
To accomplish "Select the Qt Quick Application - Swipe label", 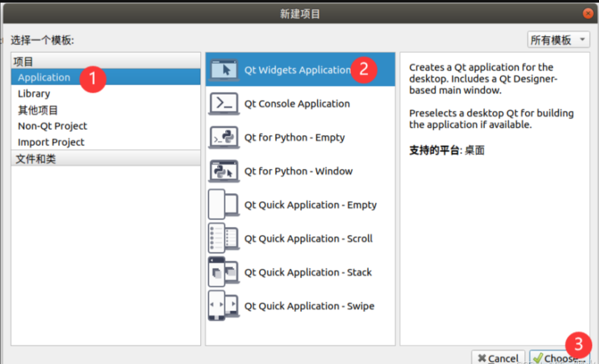I will pyautogui.click(x=309, y=306).
